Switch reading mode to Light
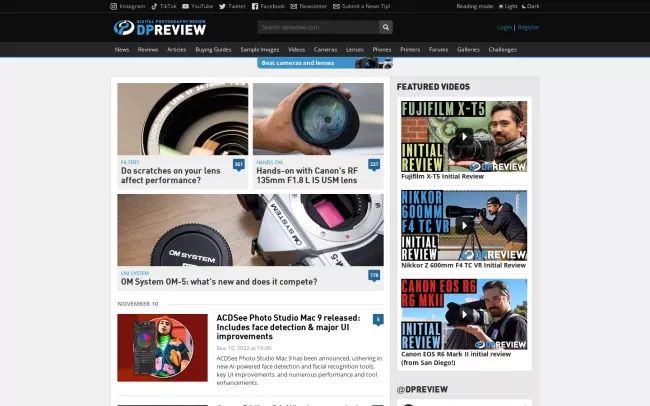650x406 pixels. pos(508,6)
